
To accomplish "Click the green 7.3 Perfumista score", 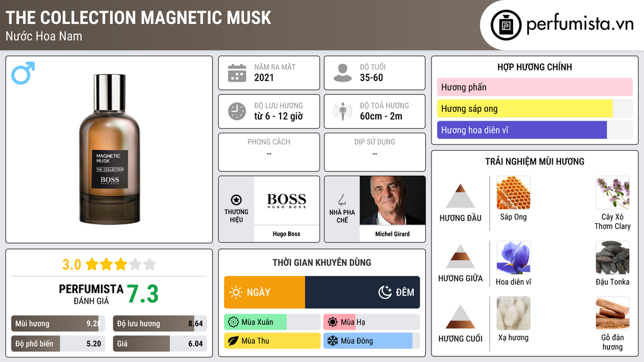I will pos(143,294).
